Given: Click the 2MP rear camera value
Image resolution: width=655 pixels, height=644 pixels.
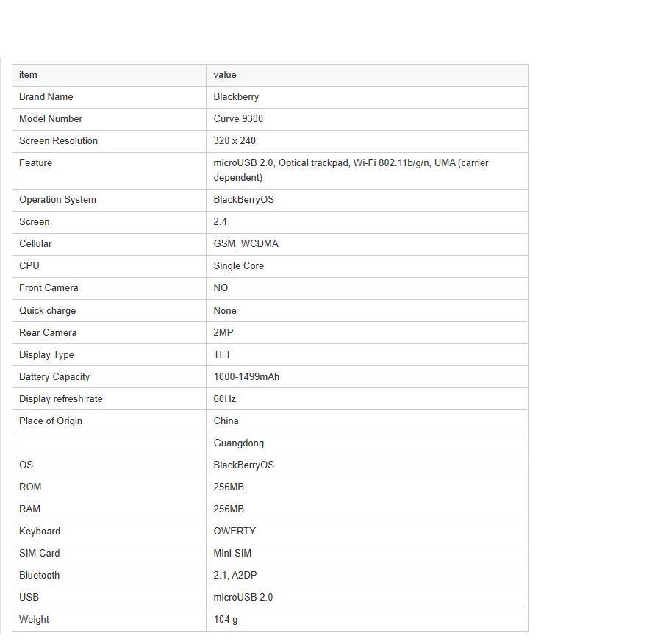Looking at the screenshot, I should (x=223, y=333).
